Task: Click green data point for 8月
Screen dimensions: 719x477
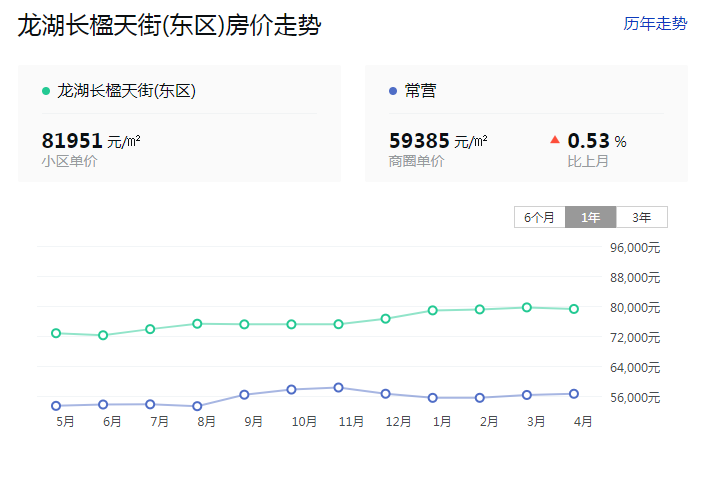Action: [x=197, y=324]
